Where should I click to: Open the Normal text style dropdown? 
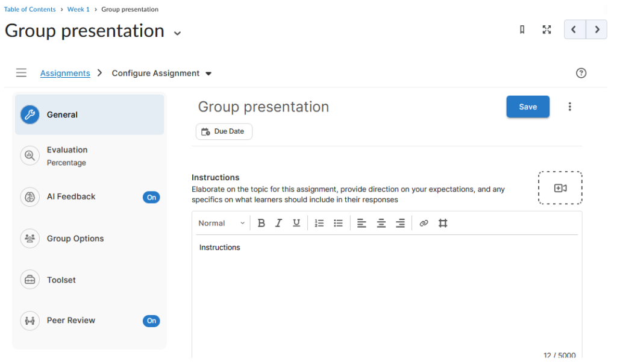[222, 223]
